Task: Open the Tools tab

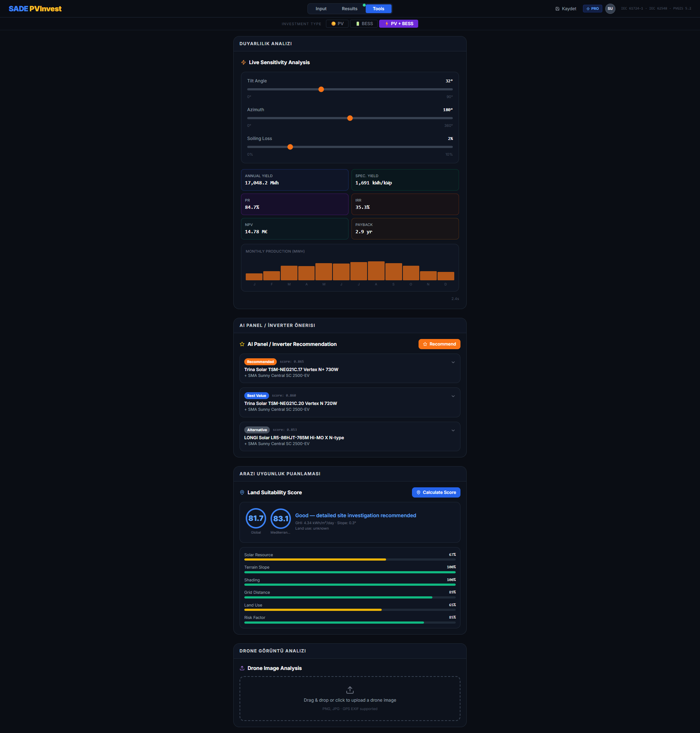Action: coord(378,9)
